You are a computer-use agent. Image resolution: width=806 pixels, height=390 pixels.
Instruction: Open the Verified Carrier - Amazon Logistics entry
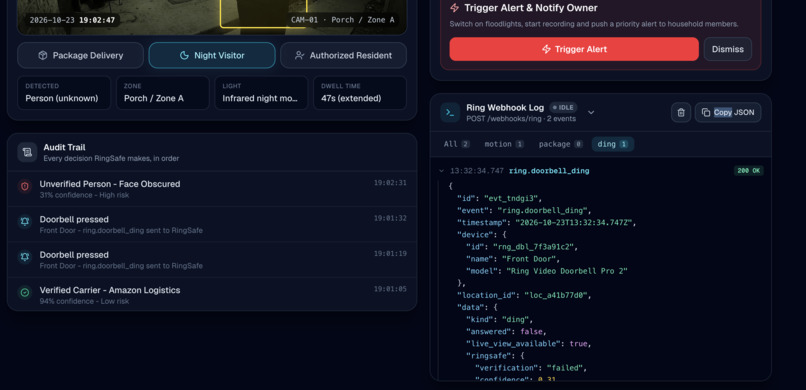[212, 295]
